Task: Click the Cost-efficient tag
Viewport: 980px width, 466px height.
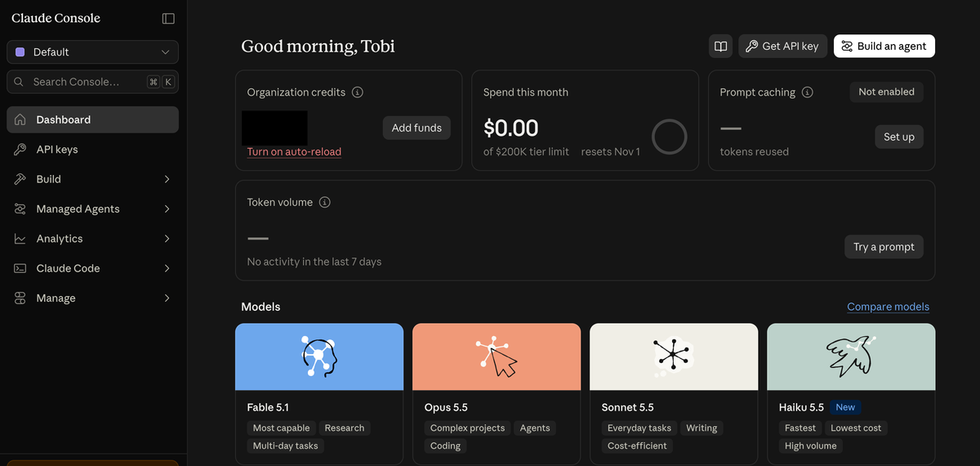Action: (637, 446)
